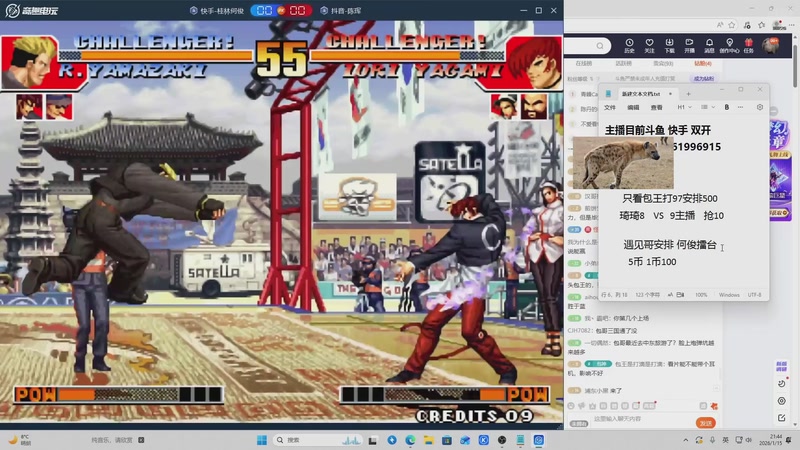Toggle bold B in Notepad toolbar

(727, 107)
